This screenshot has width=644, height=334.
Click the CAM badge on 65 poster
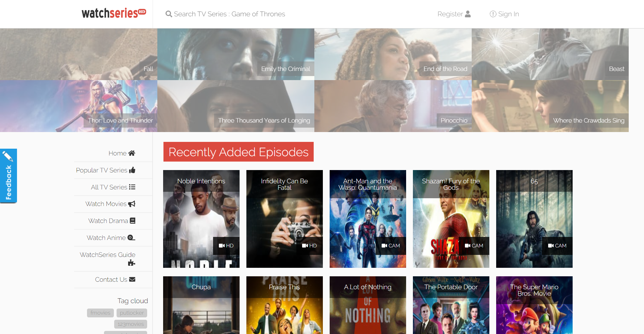pos(557,246)
